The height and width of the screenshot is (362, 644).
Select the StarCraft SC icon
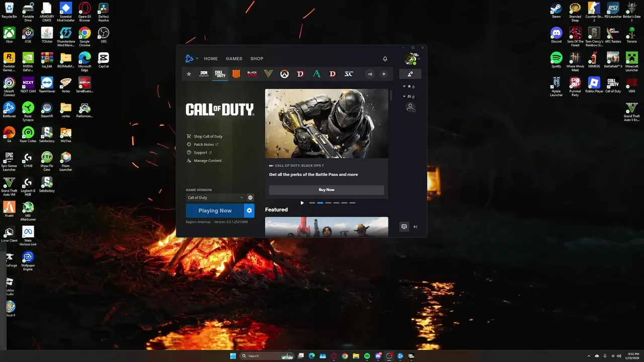349,74
